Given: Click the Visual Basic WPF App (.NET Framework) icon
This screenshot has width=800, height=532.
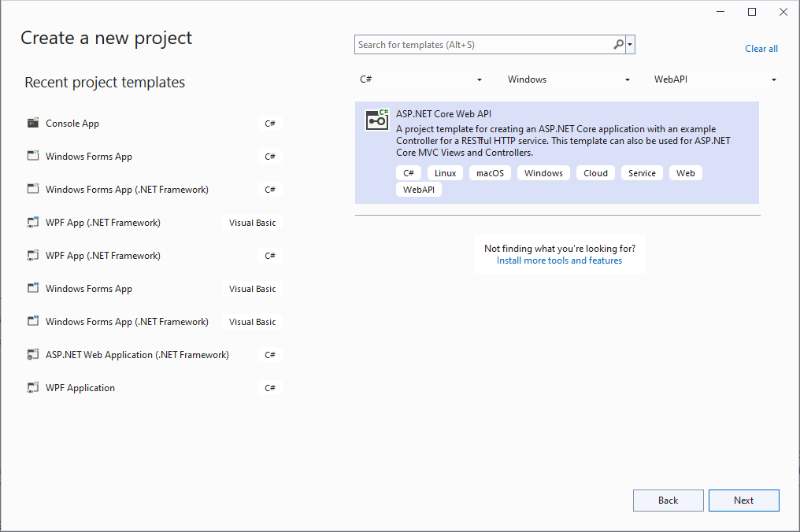Looking at the screenshot, I should (33, 223).
